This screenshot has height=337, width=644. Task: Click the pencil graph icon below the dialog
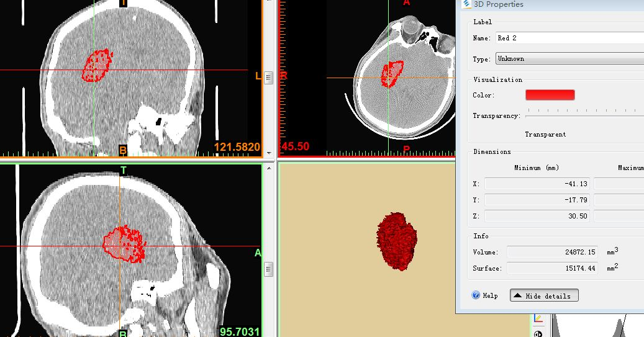pyautogui.click(x=538, y=319)
